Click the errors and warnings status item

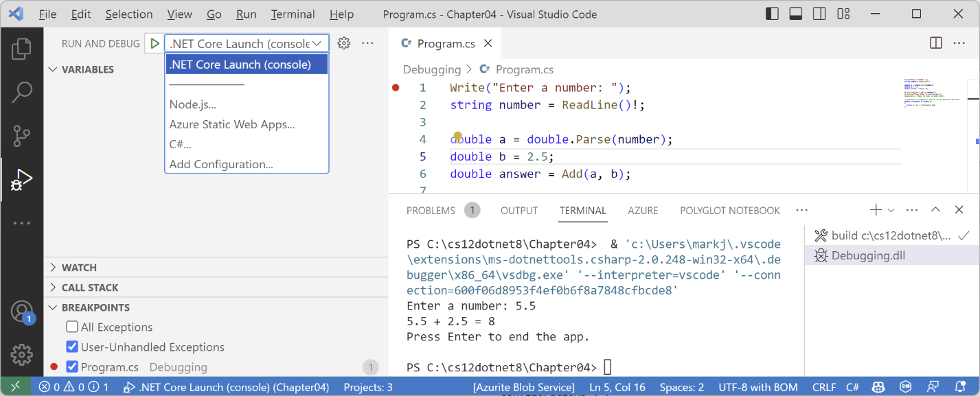pyautogui.click(x=73, y=387)
